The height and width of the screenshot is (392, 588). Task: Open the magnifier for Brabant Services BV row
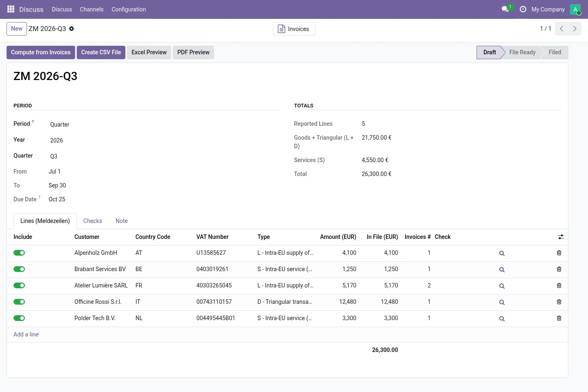tap(502, 269)
